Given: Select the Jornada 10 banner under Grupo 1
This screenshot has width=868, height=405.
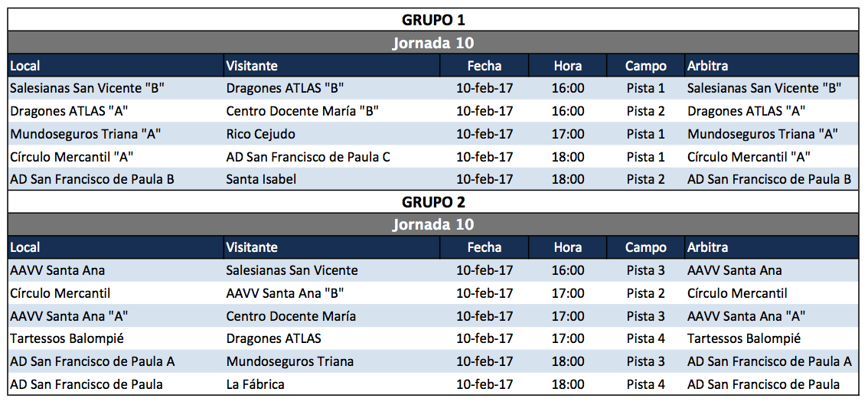Looking at the screenshot, I should 433,43.
